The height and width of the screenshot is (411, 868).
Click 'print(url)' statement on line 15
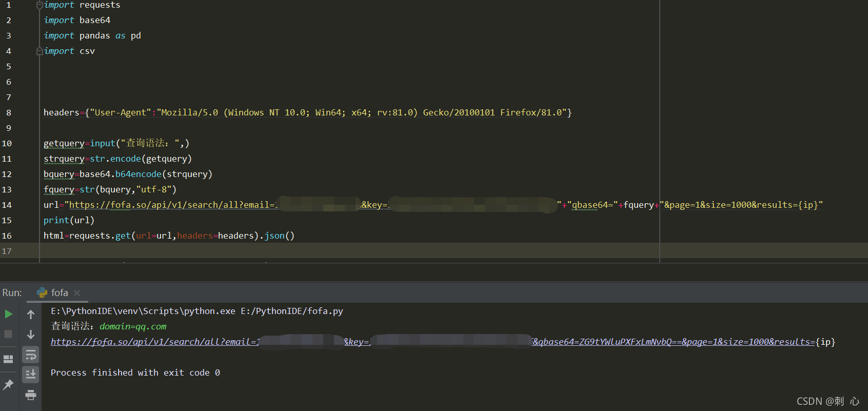[69, 220]
